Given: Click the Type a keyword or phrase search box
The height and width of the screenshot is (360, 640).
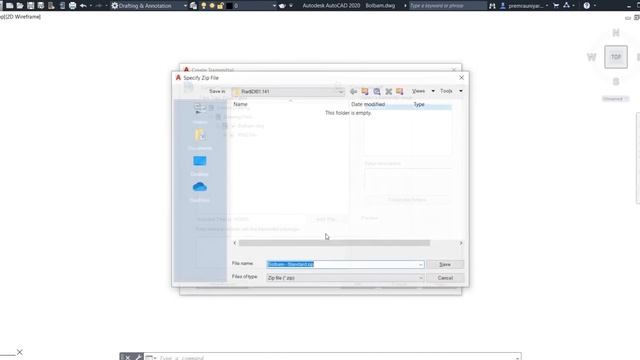Looking at the screenshot, I should pyautogui.click(x=447, y=6).
